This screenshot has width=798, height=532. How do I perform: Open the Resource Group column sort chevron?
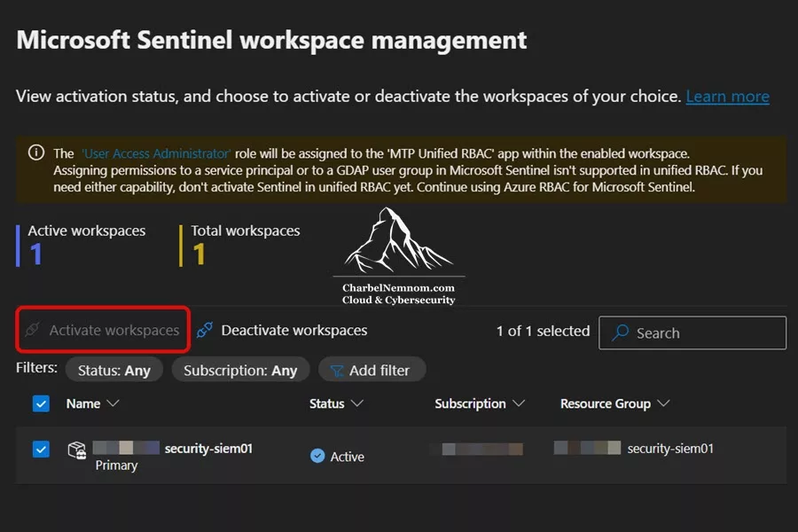(663, 403)
